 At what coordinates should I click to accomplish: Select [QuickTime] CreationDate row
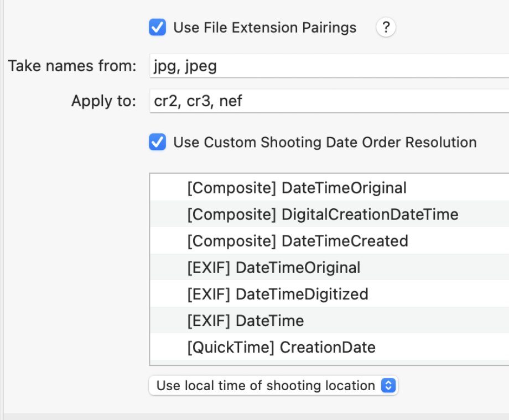330,348
